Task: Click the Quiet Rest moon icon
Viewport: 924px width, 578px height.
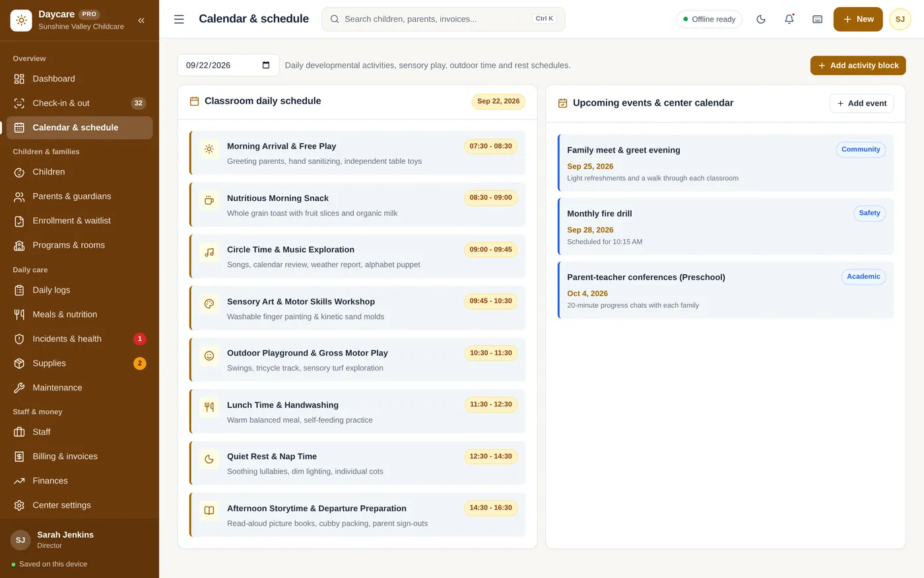Action: pyautogui.click(x=209, y=459)
